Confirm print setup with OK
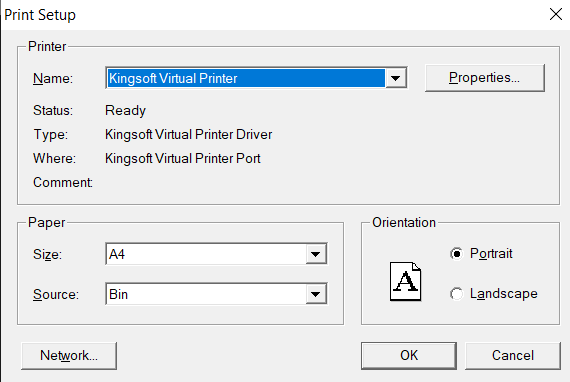The image size is (570, 382). (x=409, y=355)
